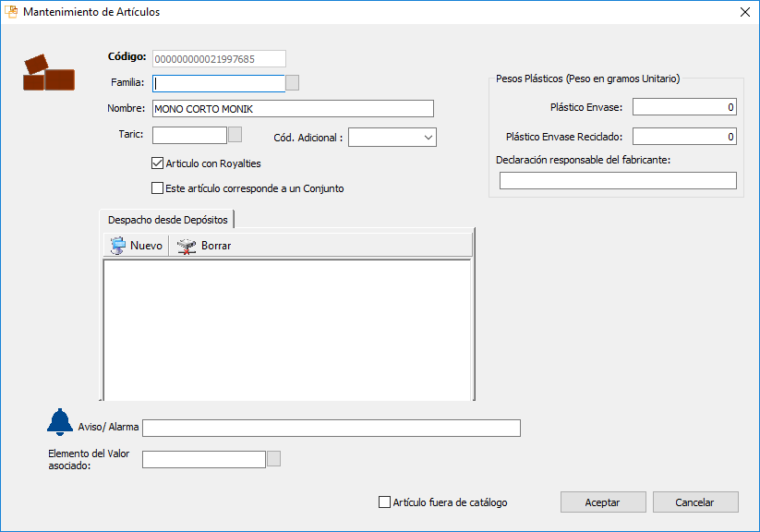760x532 pixels.
Task: Click the Declaración responsable del fabricante field
Action: click(x=617, y=180)
